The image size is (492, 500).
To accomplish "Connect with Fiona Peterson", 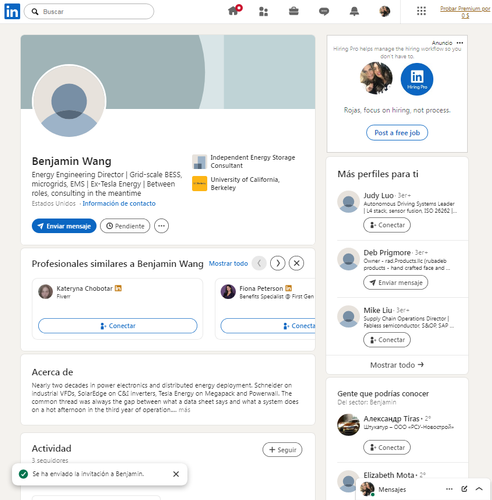I will [268, 326].
